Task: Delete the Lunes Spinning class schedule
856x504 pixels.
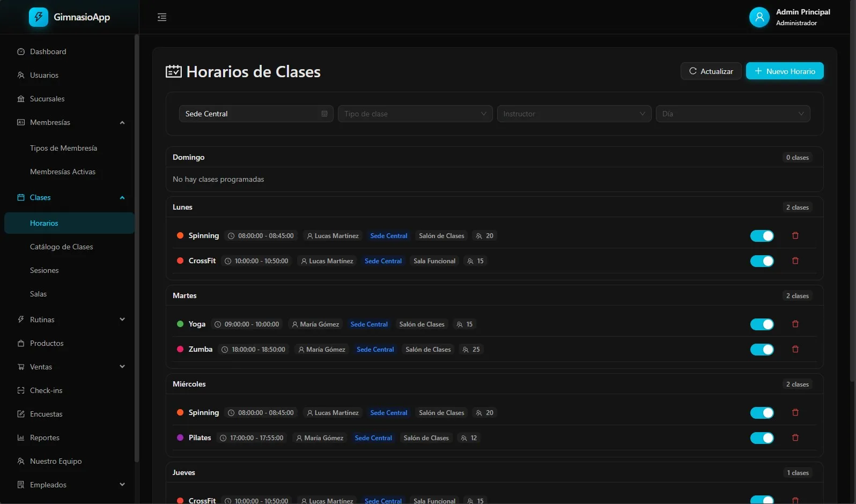Action: click(x=795, y=236)
